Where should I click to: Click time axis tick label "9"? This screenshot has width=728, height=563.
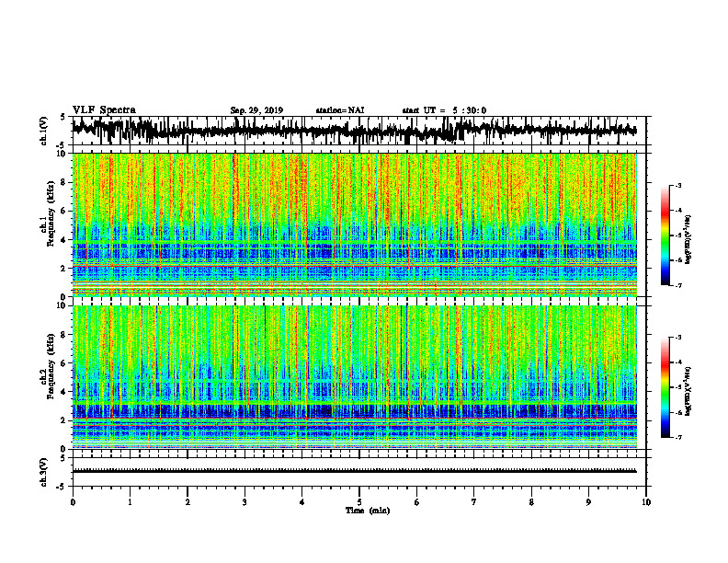[588, 502]
